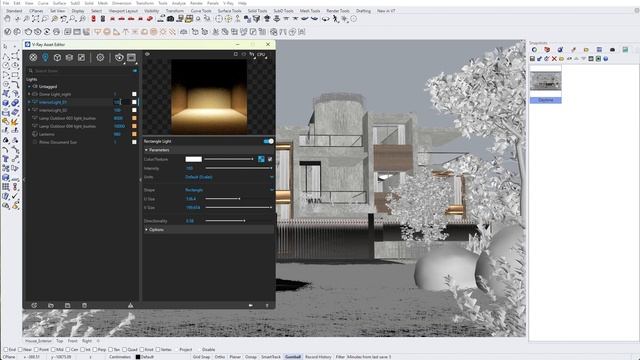Expand the Options section
This screenshot has height=360, width=640.
[x=146, y=230]
